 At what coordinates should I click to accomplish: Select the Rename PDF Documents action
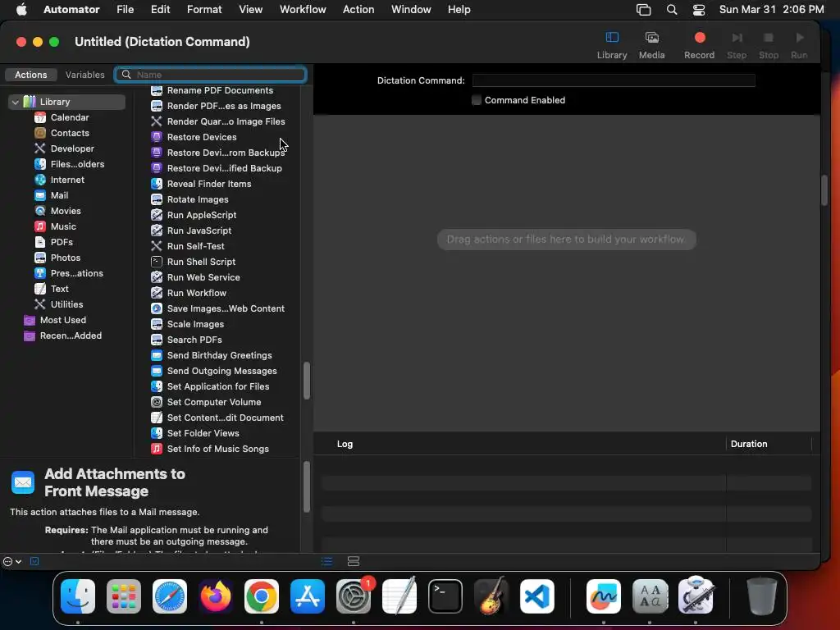pyautogui.click(x=220, y=90)
